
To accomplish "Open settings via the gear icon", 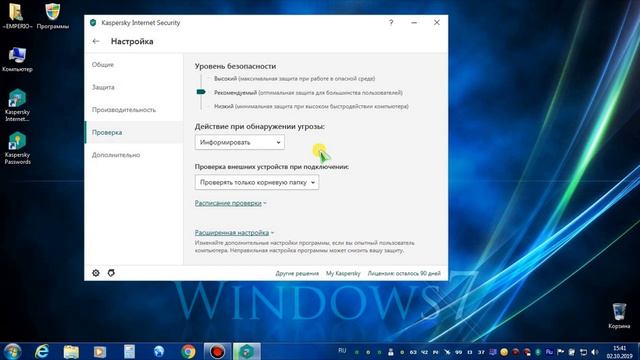I will [x=96, y=273].
